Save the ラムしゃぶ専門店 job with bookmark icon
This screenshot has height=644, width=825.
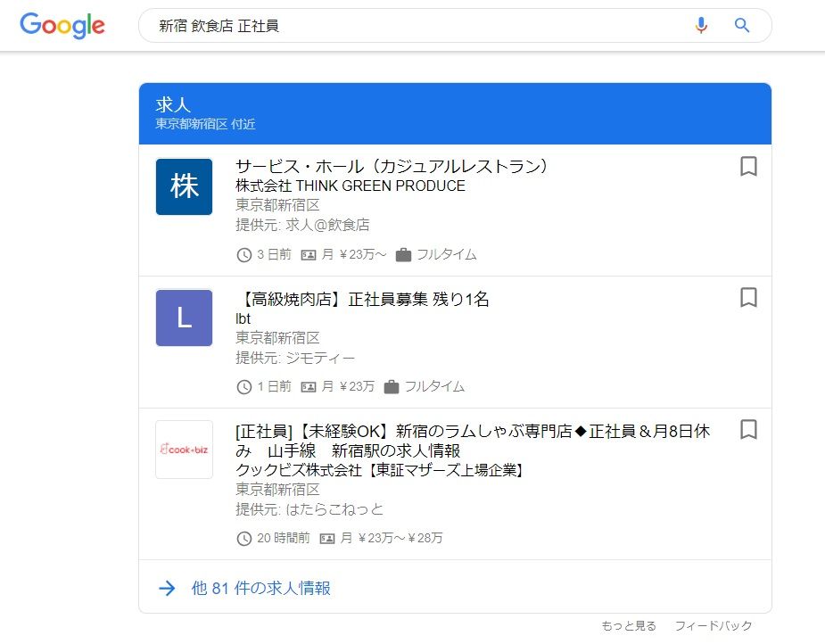(748, 430)
